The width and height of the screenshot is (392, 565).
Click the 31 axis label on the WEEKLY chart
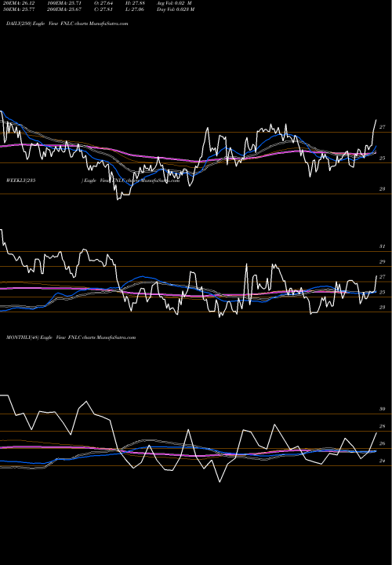(x=383, y=246)
